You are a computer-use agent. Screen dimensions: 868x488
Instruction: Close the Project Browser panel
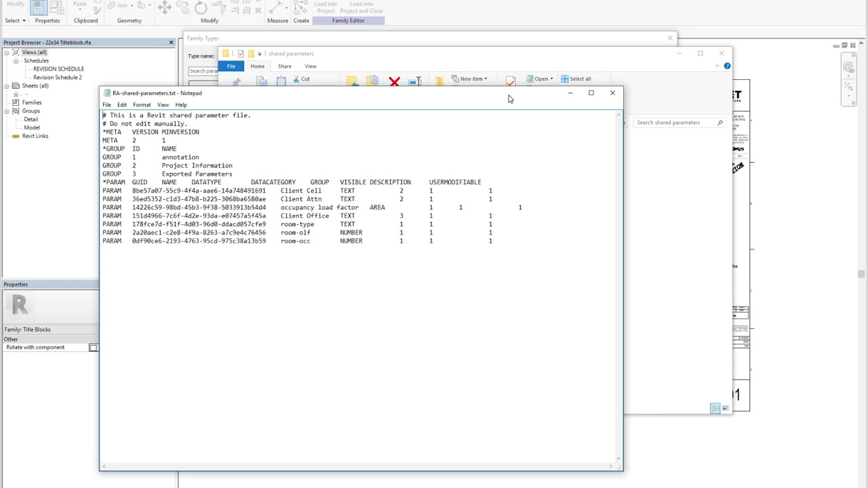(171, 42)
